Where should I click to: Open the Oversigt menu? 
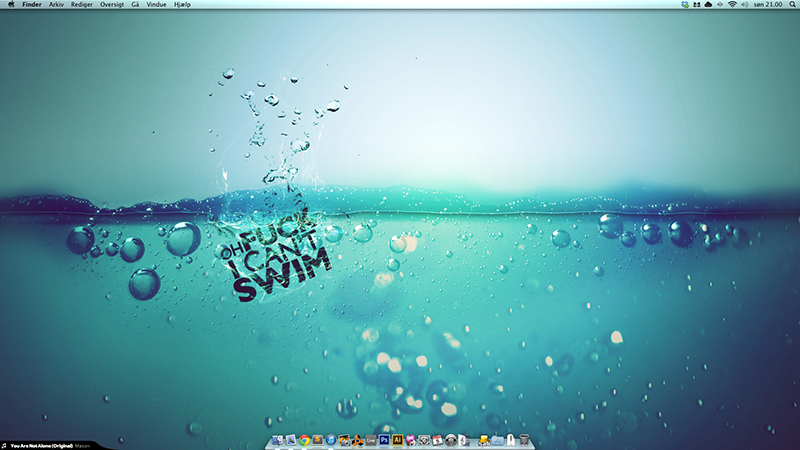(x=112, y=4)
